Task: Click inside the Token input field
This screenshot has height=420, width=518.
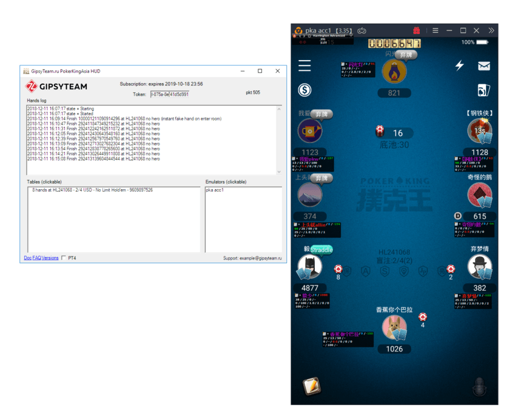Action: (169, 94)
